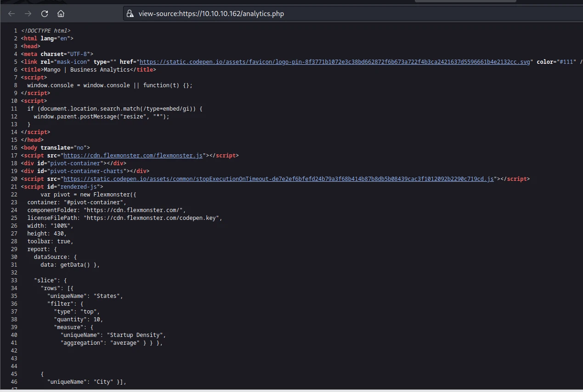Click the insecure connection lock icon

coord(130,14)
